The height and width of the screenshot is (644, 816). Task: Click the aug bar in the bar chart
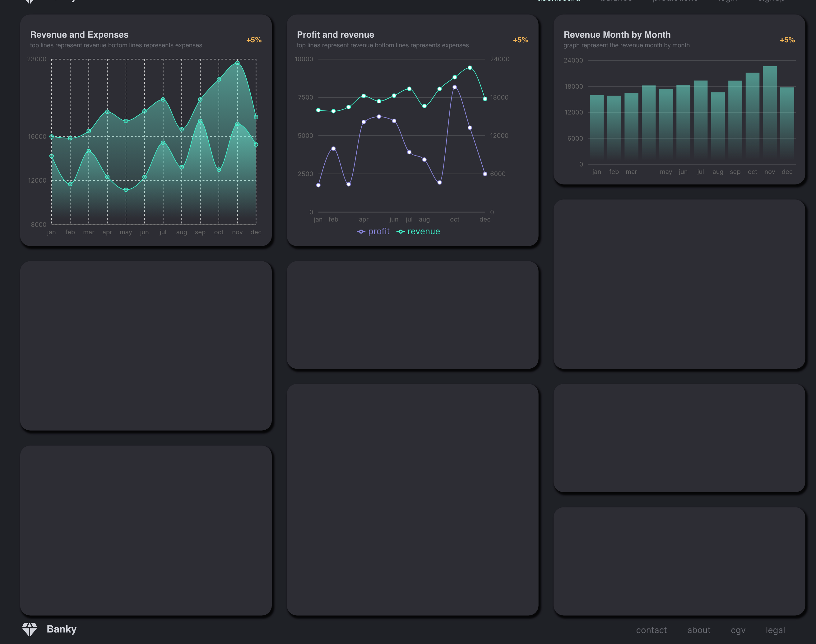click(718, 128)
